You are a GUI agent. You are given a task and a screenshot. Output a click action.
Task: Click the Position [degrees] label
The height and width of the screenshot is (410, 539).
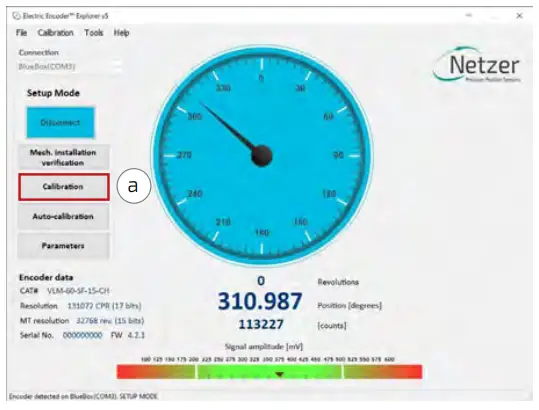click(350, 306)
